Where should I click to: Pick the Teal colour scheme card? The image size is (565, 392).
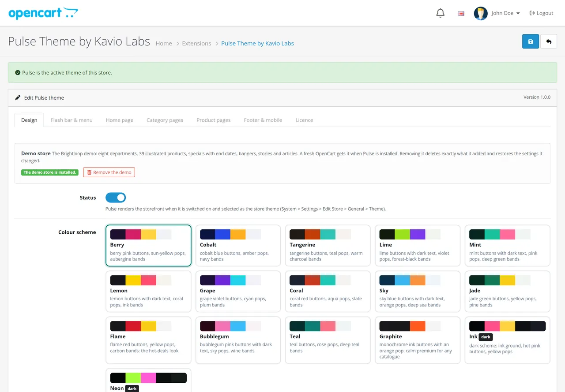point(328,340)
